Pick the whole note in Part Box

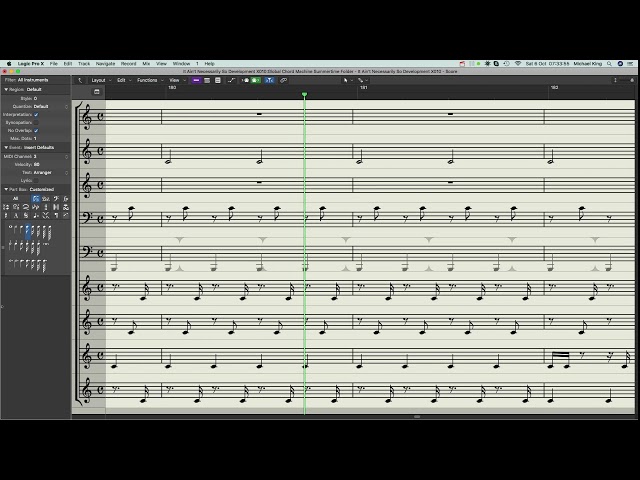11,227
